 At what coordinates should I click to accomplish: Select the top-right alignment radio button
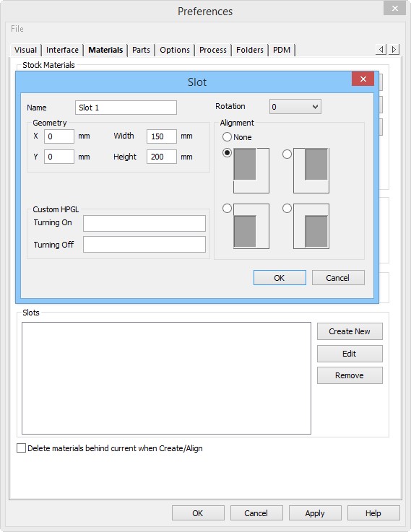click(x=287, y=154)
